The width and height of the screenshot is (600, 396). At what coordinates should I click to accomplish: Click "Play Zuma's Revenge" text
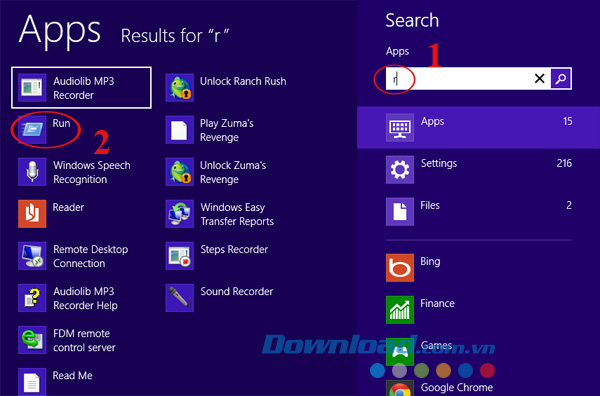(x=227, y=130)
